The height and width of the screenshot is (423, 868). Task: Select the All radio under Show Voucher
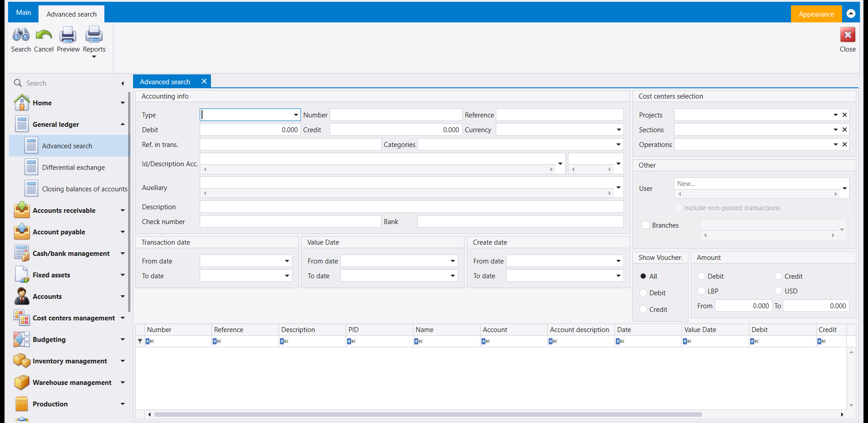643,276
